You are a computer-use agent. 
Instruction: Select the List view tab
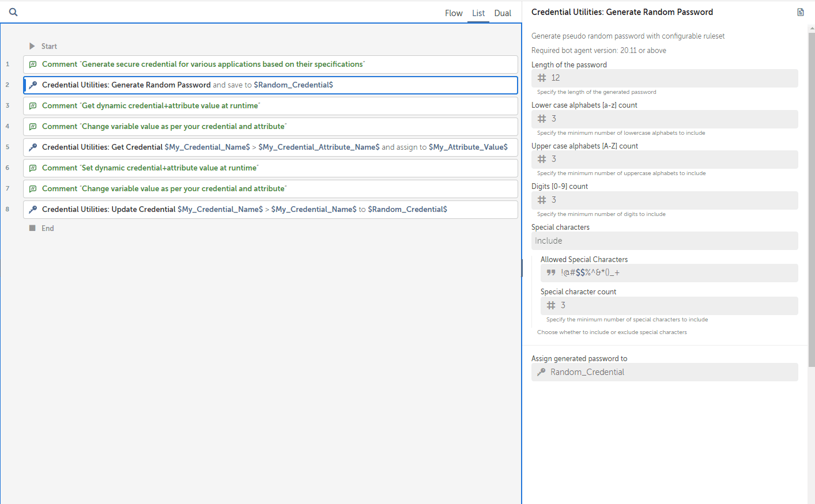click(x=478, y=13)
